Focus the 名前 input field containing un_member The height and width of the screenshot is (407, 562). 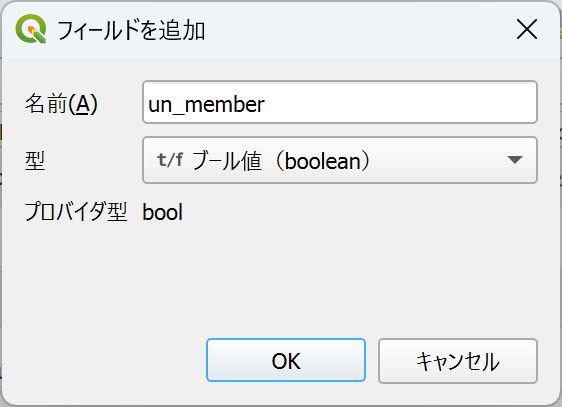tap(340, 103)
